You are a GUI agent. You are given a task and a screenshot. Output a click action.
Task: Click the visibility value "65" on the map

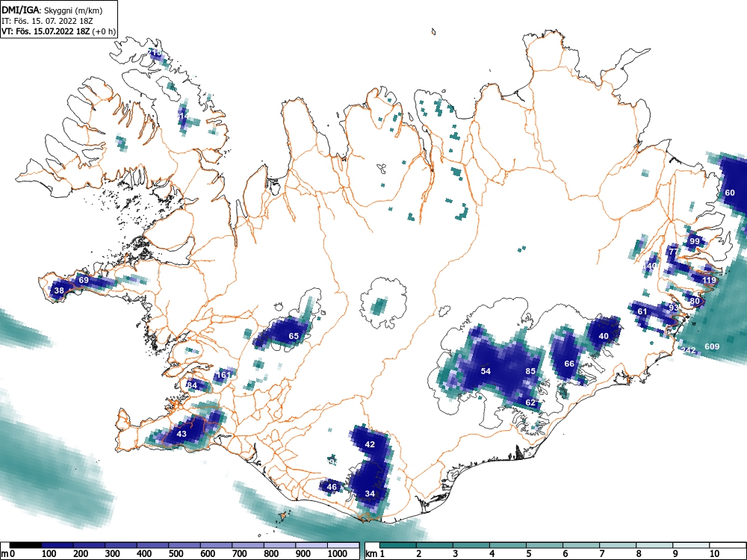click(294, 336)
